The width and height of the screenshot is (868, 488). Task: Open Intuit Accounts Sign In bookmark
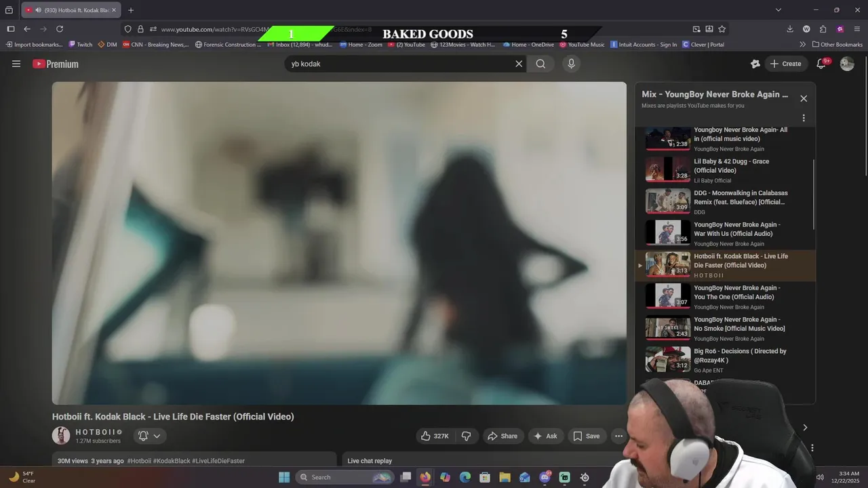point(644,45)
